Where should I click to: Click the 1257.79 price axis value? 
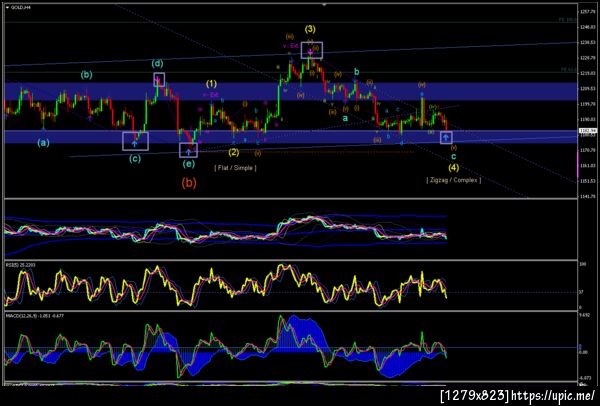(x=587, y=12)
